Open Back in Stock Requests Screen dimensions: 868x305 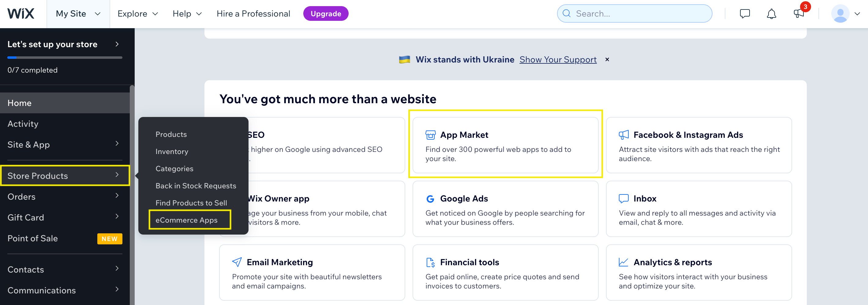coord(196,186)
